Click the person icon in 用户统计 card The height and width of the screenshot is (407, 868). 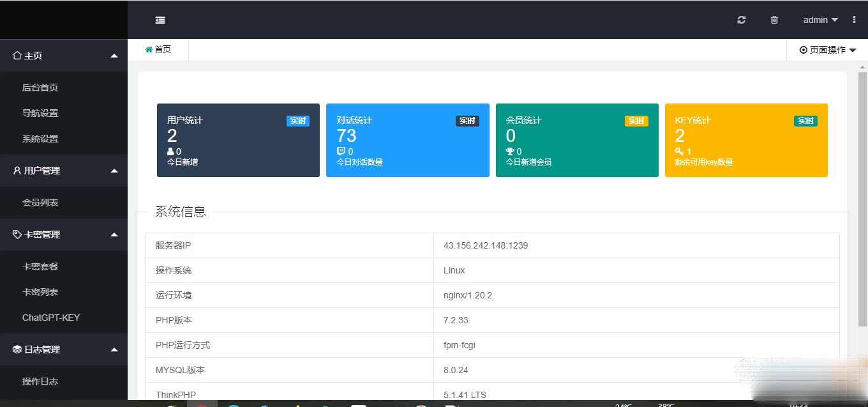point(170,151)
